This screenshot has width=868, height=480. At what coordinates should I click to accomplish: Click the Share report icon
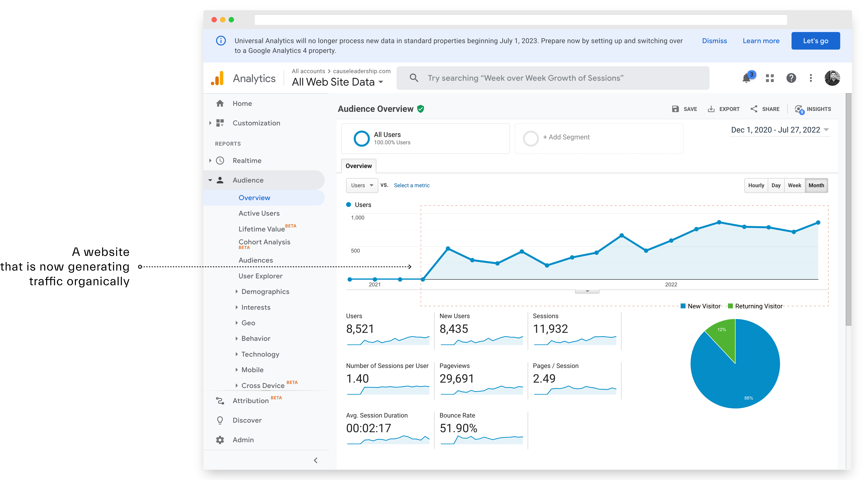pos(754,109)
